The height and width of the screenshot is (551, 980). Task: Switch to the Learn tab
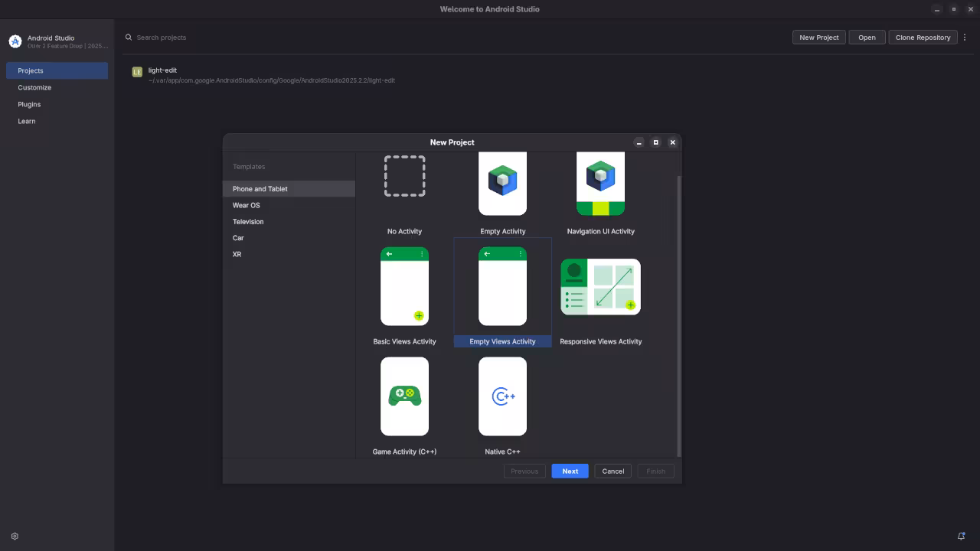26,121
